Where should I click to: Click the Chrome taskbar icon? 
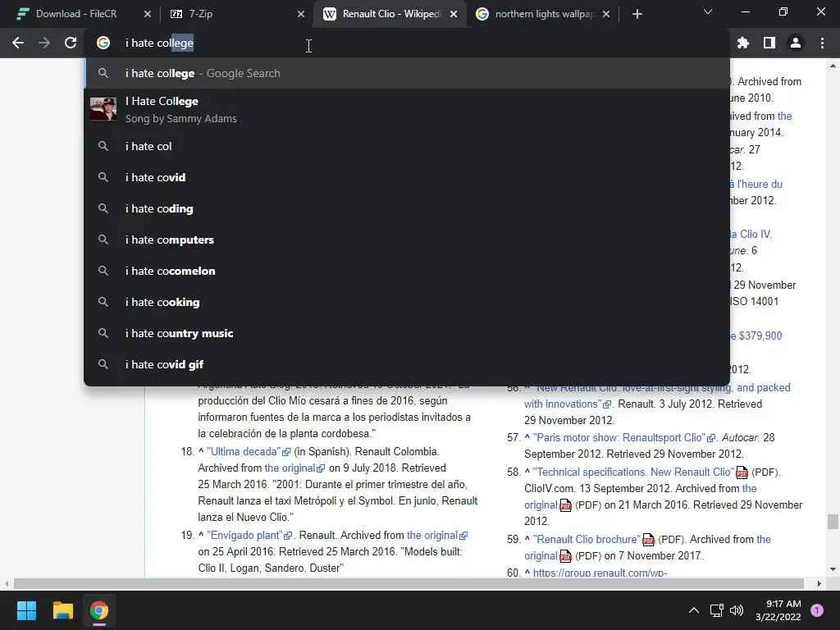click(98, 610)
